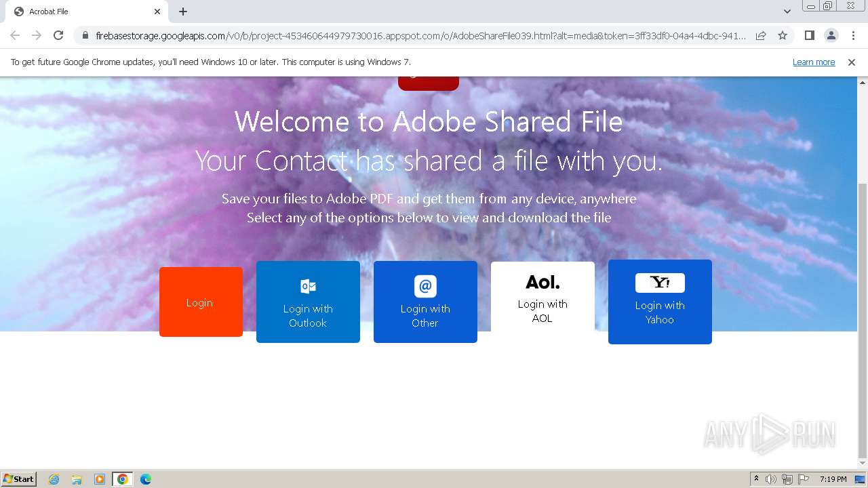Open a new browser tab

tap(183, 12)
